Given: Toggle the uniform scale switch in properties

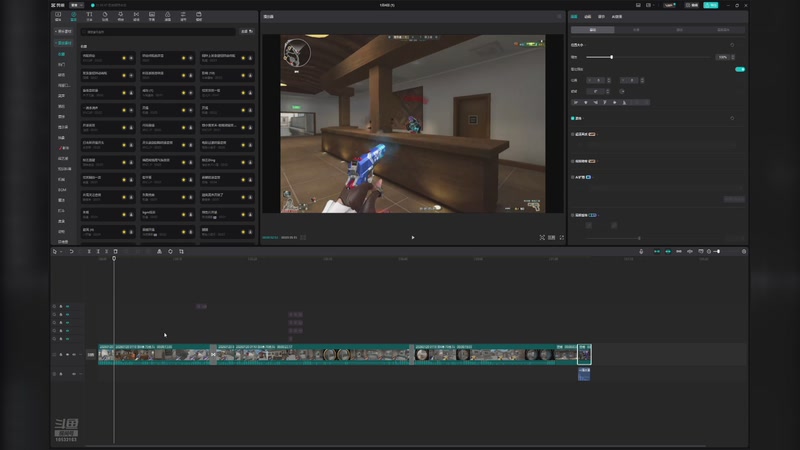Looking at the screenshot, I should [740, 69].
